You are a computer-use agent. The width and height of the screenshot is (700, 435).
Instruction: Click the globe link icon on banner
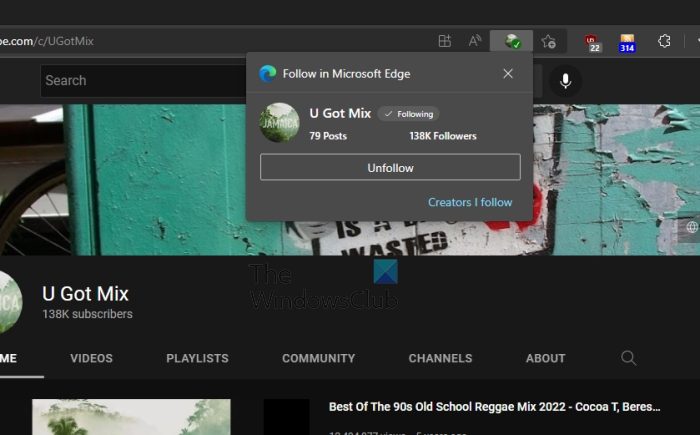click(691, 227)
